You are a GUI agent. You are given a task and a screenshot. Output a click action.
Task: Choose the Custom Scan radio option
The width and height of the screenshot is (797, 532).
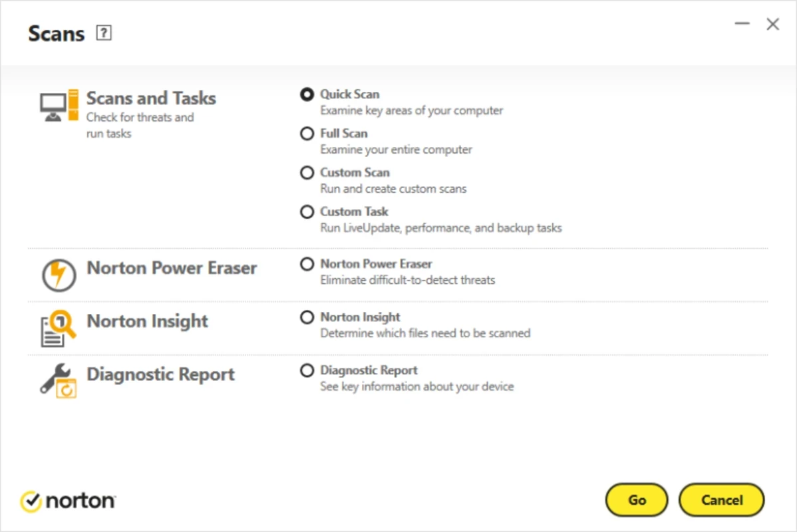(307, 173)
